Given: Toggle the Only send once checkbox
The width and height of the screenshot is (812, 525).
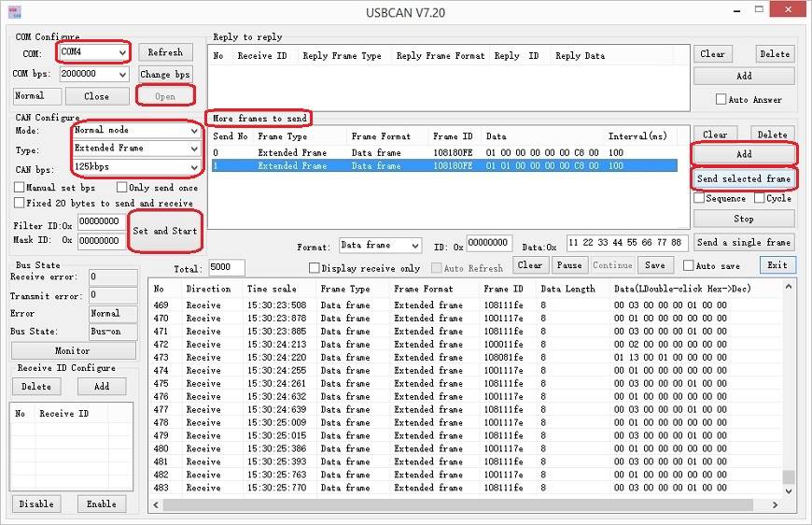Looking at the screenshot, I should (x=120, y=188).
